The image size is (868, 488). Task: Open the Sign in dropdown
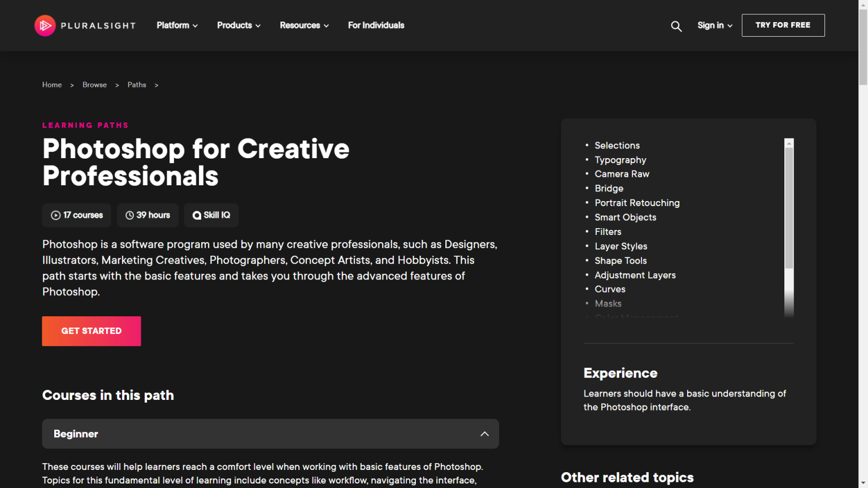click(714, 25)
